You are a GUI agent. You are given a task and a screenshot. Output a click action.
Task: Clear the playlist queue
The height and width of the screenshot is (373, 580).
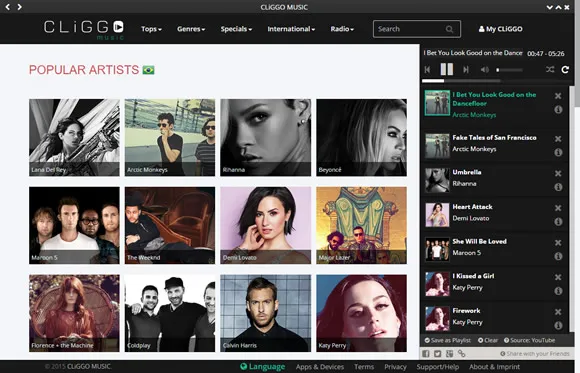(488, 340)
